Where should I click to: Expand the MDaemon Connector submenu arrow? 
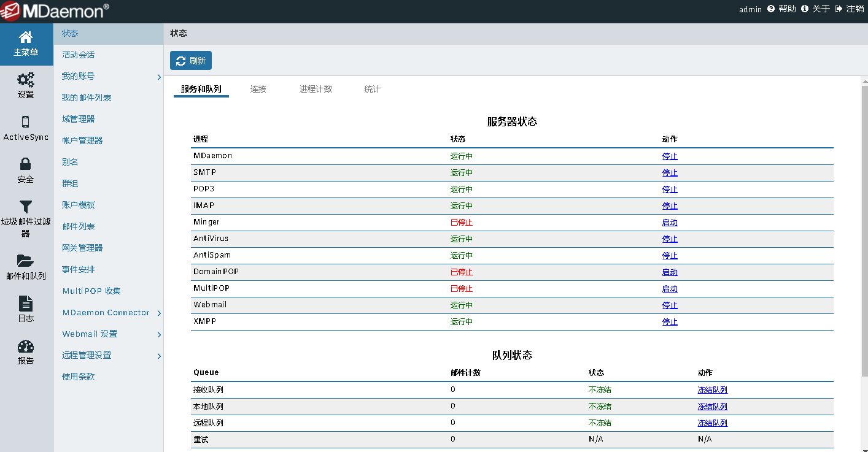click(x=159, y=313)
